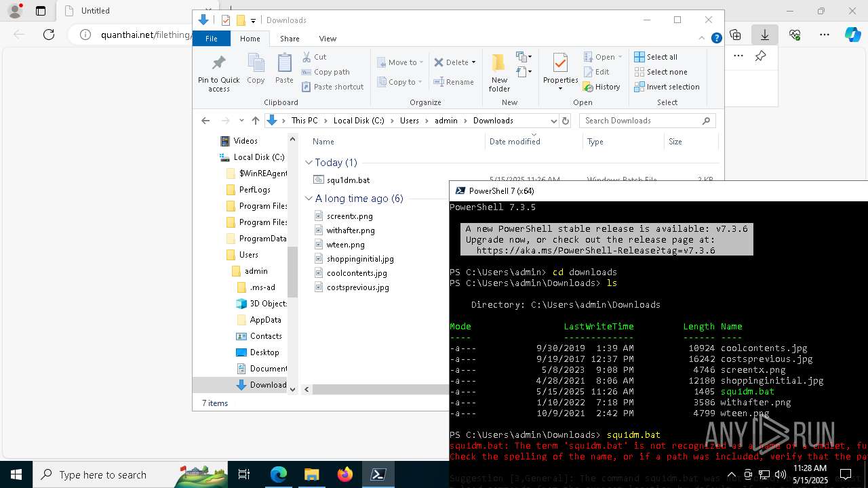Select Local Disk (C:) in navigation tree
This screenshot has height=488, width=868.
(258, 157)
